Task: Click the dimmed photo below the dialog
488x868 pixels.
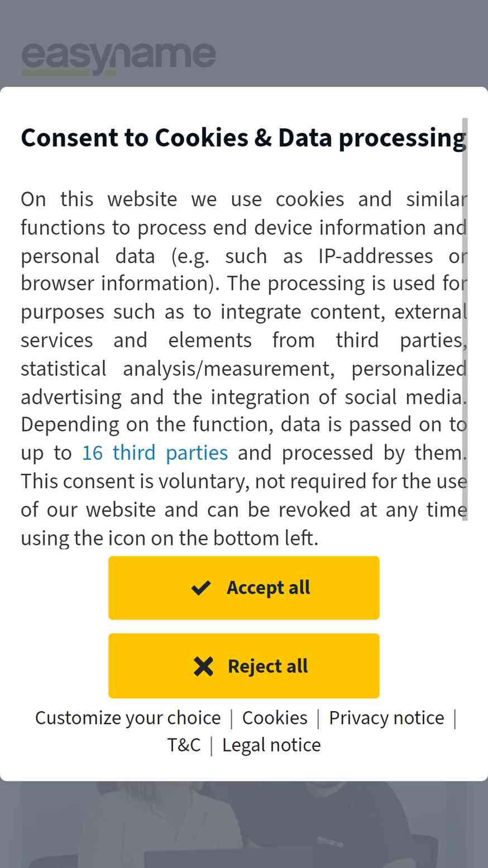Action: 244,824
